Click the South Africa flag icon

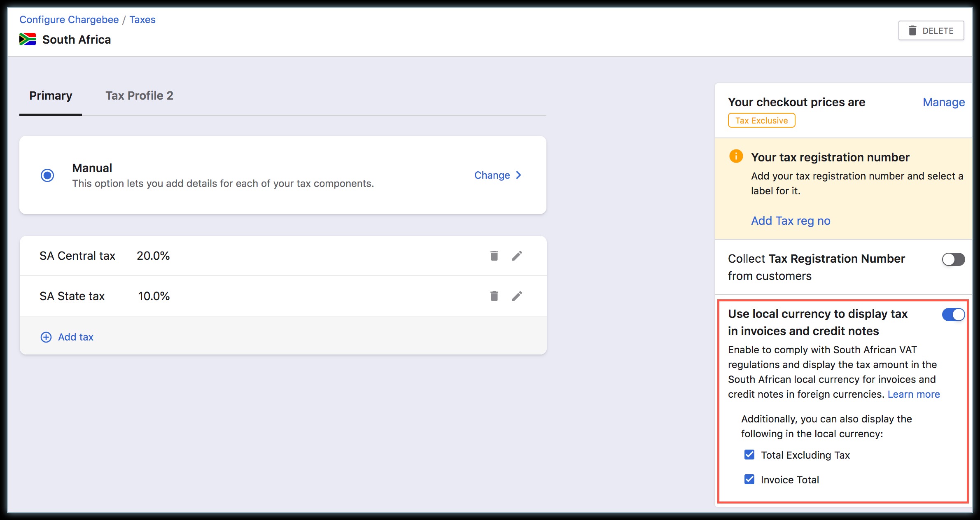[28, 40]
